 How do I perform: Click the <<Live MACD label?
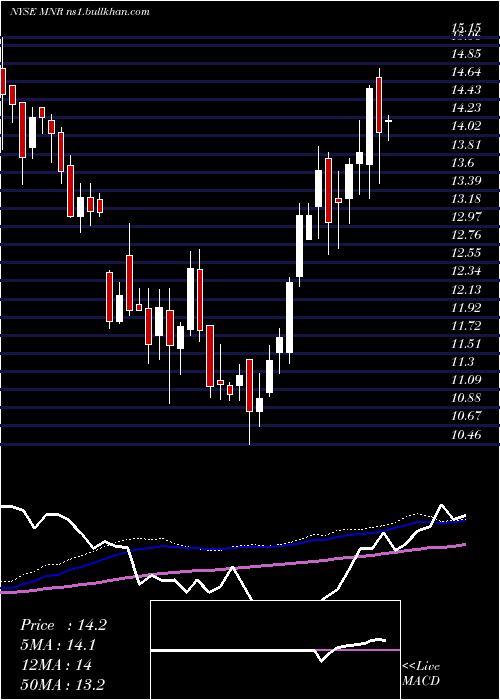421,673
